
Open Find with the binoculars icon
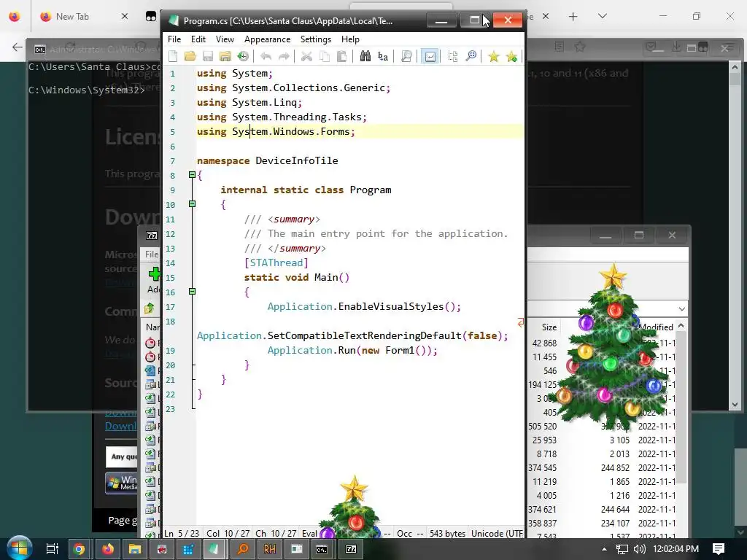pos(365,57)
